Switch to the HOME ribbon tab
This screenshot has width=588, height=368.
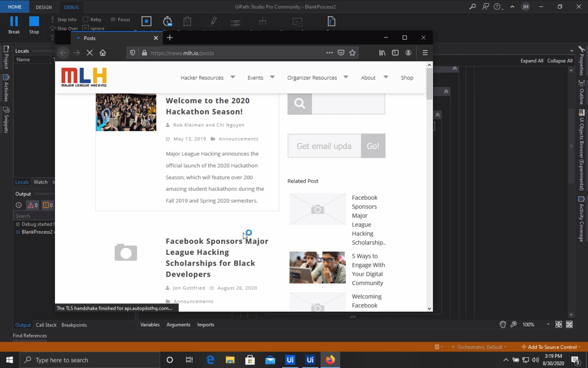click(15, 7)
